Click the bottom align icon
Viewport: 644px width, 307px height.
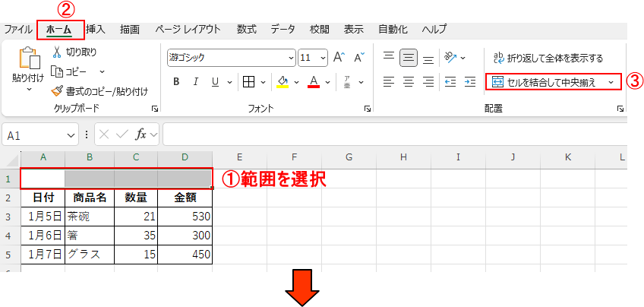click(428, 60)
